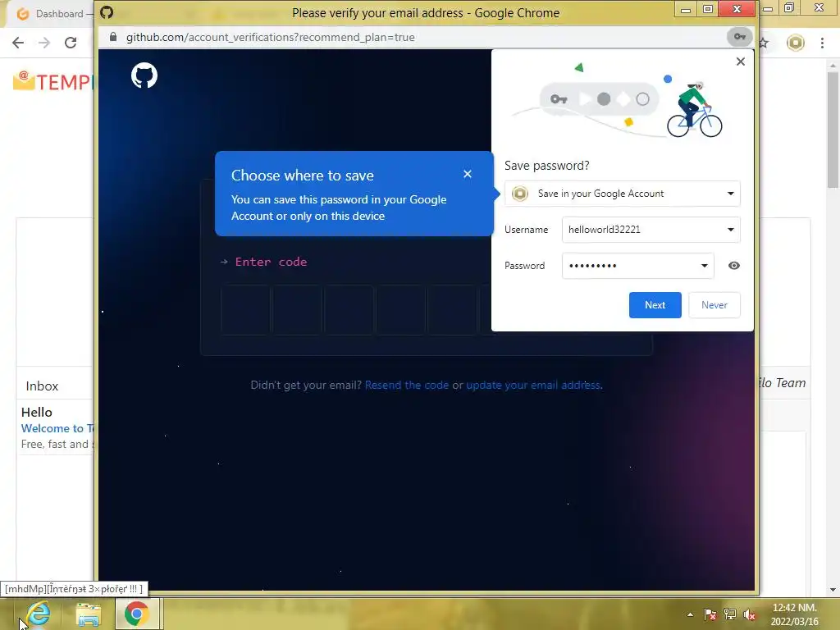Click the Resend the code link
Screen dimensions: 840x630
click(407, 386)
